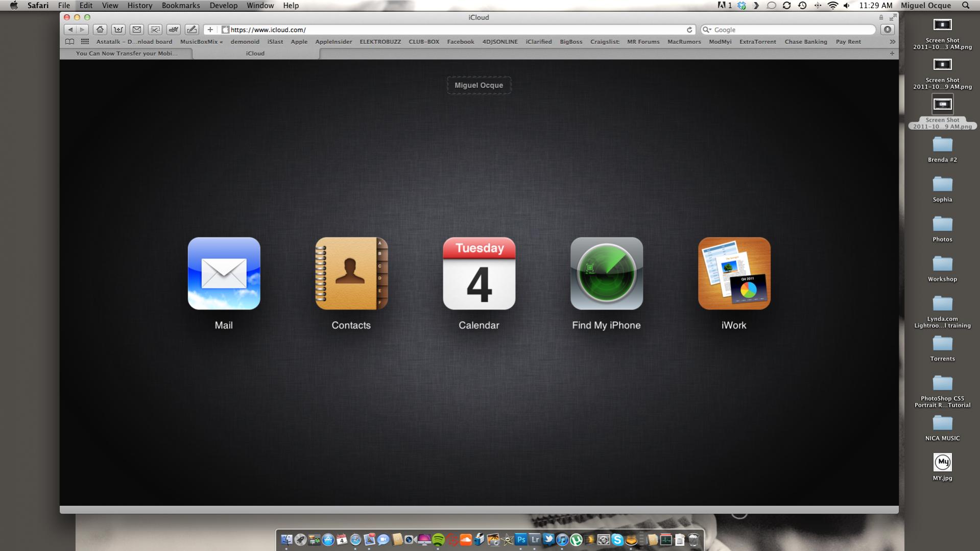Open the Develop menu
The height and width of the screenshot is (551, 980).
tap(223, 6)
